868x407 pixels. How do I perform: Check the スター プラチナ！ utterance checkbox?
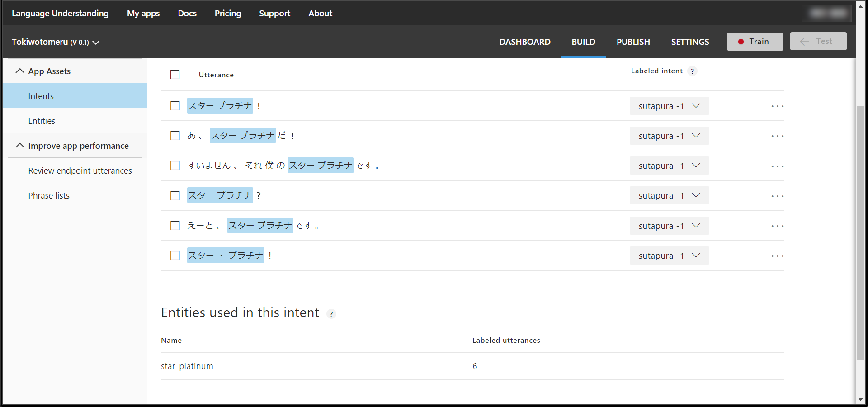pos(175,106)
